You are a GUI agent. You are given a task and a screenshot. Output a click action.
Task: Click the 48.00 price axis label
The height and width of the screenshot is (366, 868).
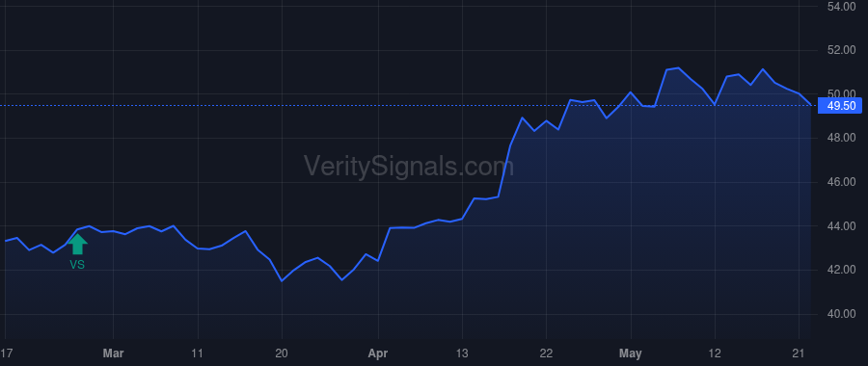tap(840, 138)
